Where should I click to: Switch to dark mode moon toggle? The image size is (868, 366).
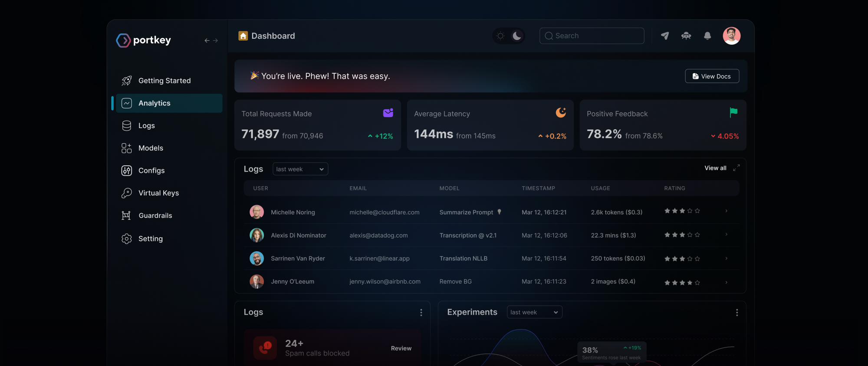[516, 36]
